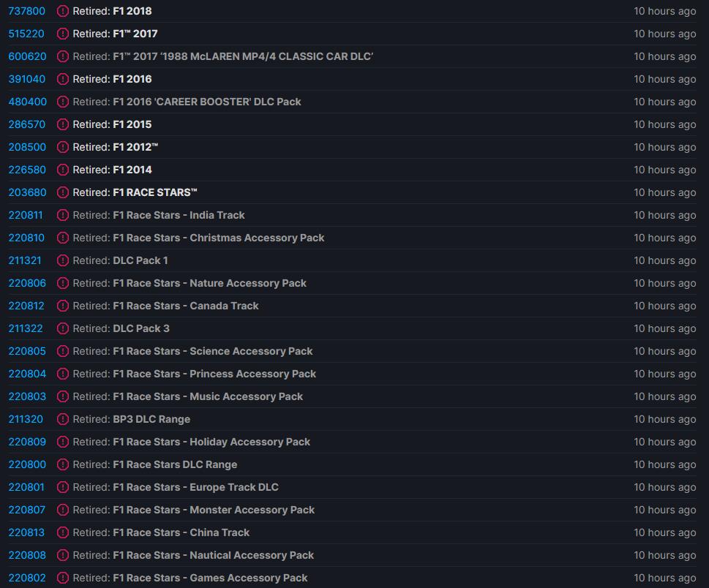Open app ID 515220 link

tap(26, 34)
